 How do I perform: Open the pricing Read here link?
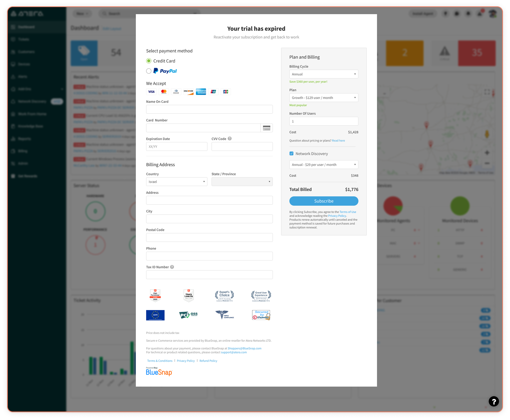[x=338, y=141]
